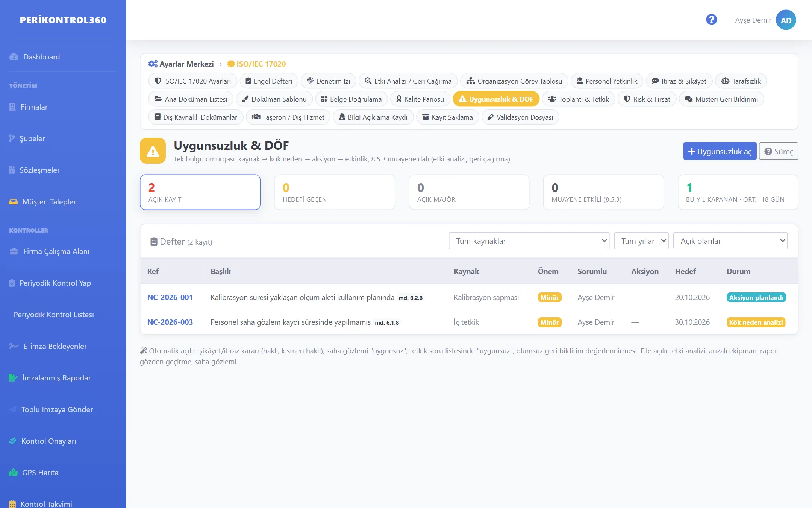Switch to the Engel Defteri tab
Screen dimensions: 812x508
pyautogui.click(x=269, y=81)
